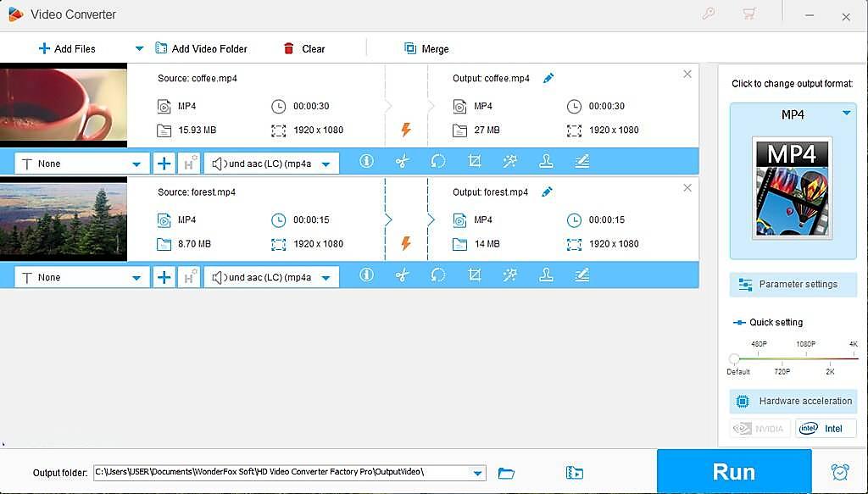Click the 'Source: coffee.mp4' label
The height and width of the screenshot is (494, 868).
tap(198, 78)
